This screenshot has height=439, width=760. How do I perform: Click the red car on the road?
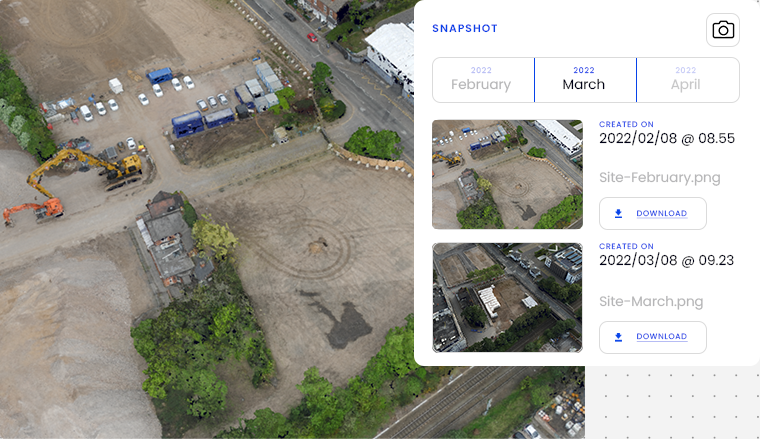(312, 37)
